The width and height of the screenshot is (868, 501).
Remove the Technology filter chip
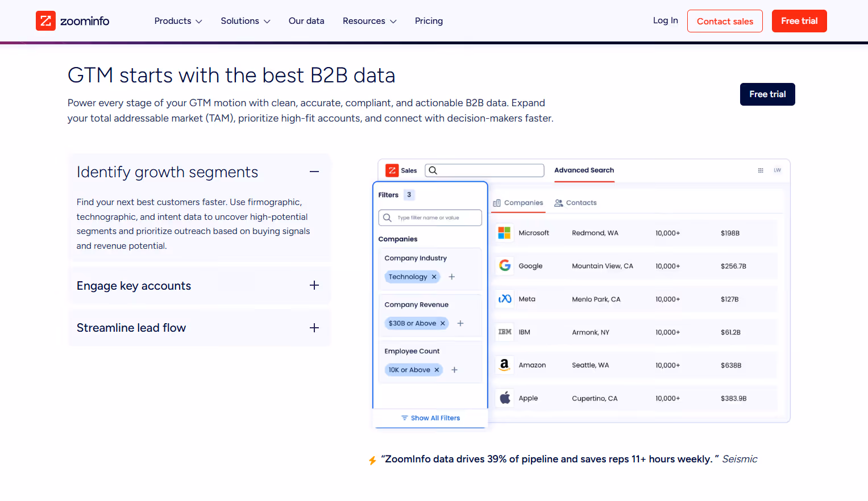coord(434,277)
